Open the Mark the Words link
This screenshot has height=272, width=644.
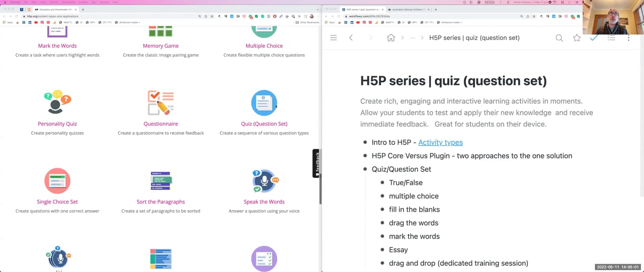[x=57, y=46]
